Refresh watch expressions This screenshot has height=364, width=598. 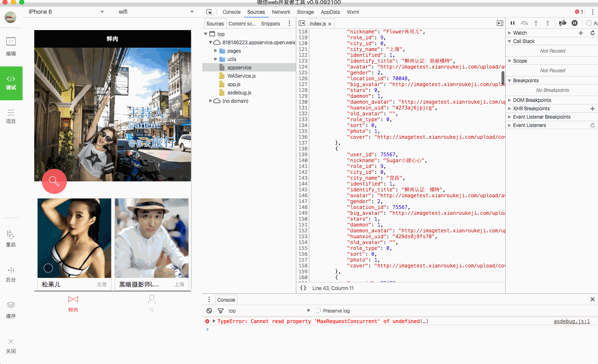593,33
